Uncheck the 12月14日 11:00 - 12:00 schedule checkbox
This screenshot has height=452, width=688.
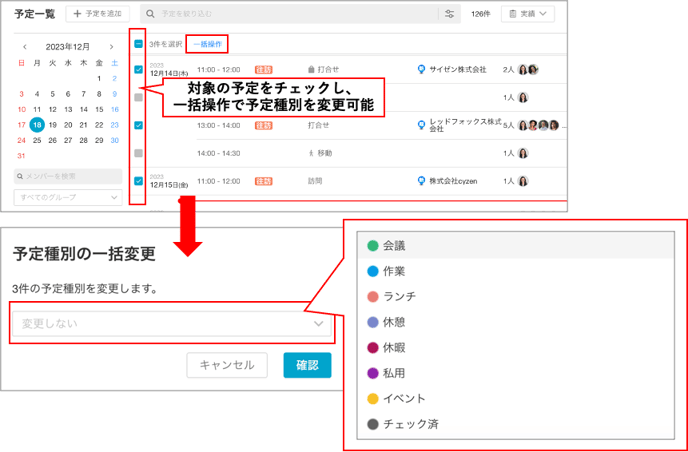138,69
